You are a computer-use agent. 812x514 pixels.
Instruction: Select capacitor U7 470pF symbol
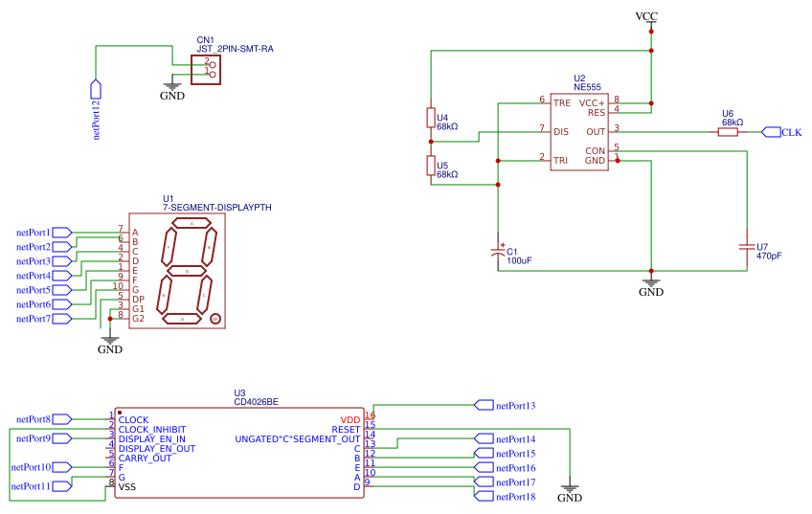click(747, 247)
